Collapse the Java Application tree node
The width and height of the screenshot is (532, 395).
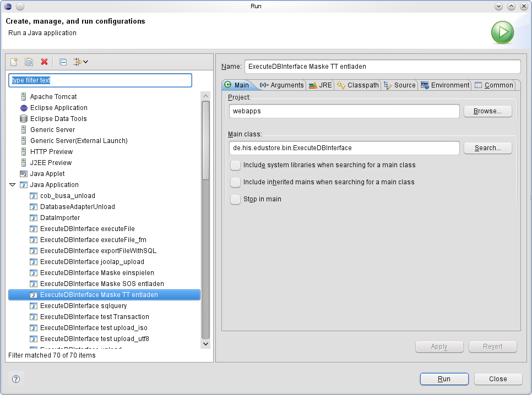13,185
